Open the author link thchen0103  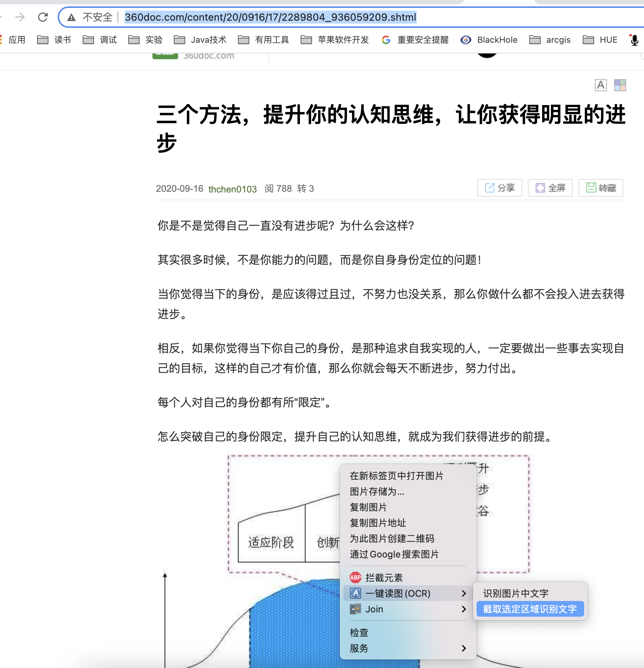click(232, 189)
